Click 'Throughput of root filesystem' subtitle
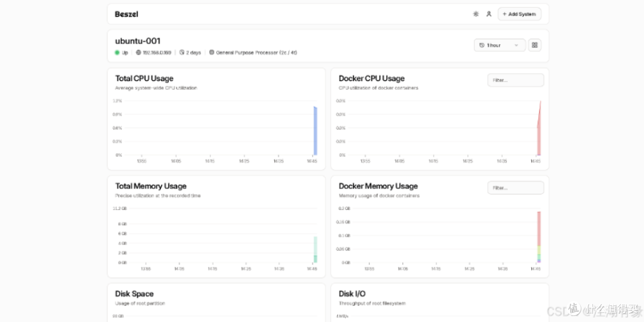 (x=372, y=304)
